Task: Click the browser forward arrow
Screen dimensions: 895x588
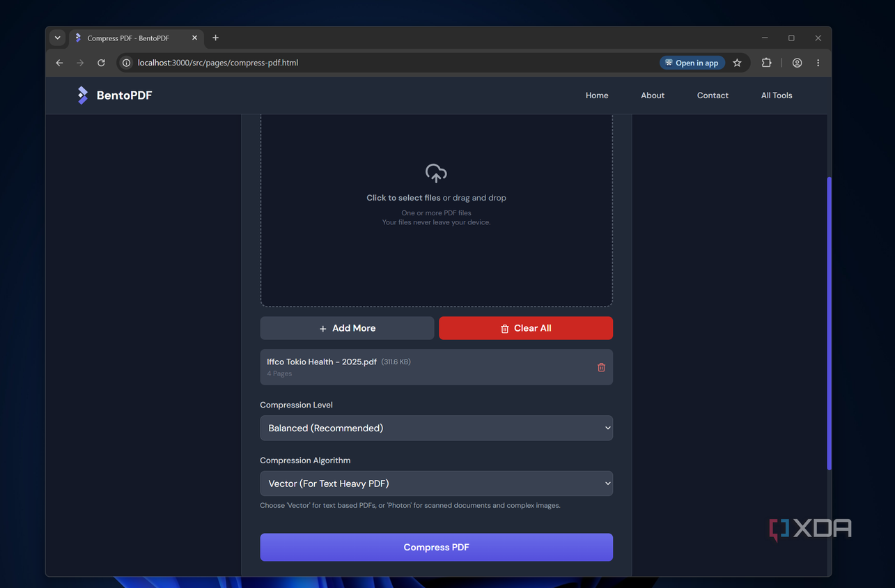Action: (80, 63)
